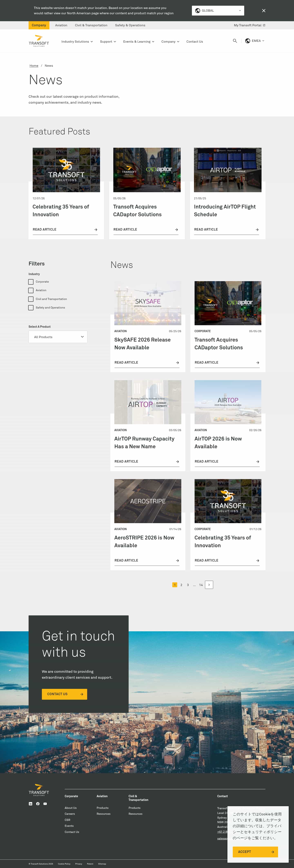Tick the Safety and Operations checkbox
The height and width of the screenshot is (868, 294).
tap(31, 308)
